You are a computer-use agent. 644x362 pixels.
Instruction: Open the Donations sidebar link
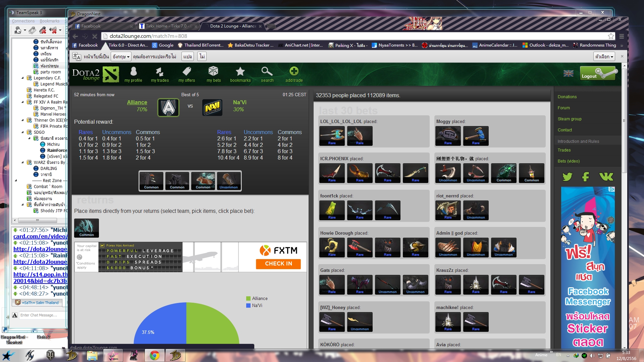coord(567,97)
